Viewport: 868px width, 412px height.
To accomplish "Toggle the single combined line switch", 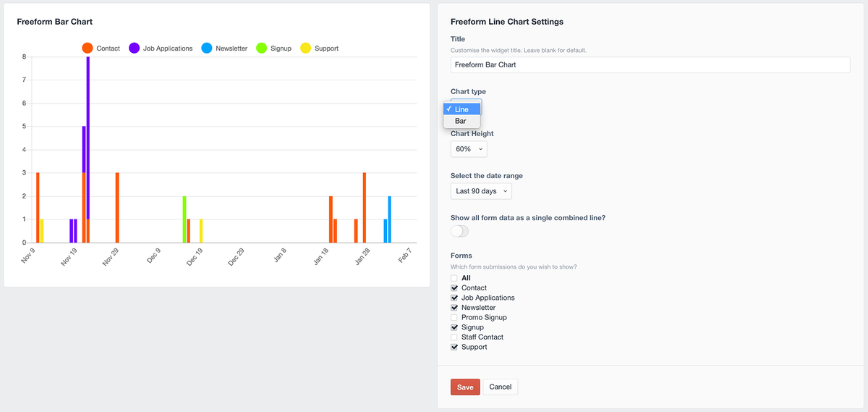I will [459, 231].
